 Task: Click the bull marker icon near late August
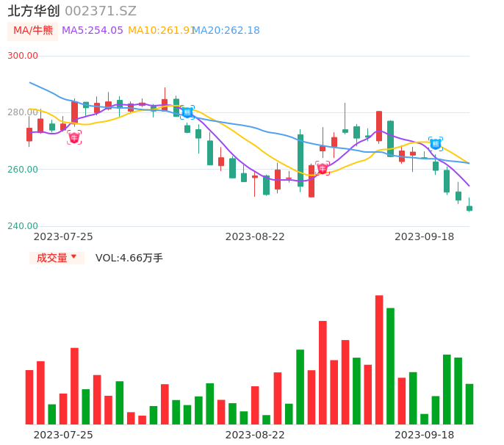click(x=323, y=168)
